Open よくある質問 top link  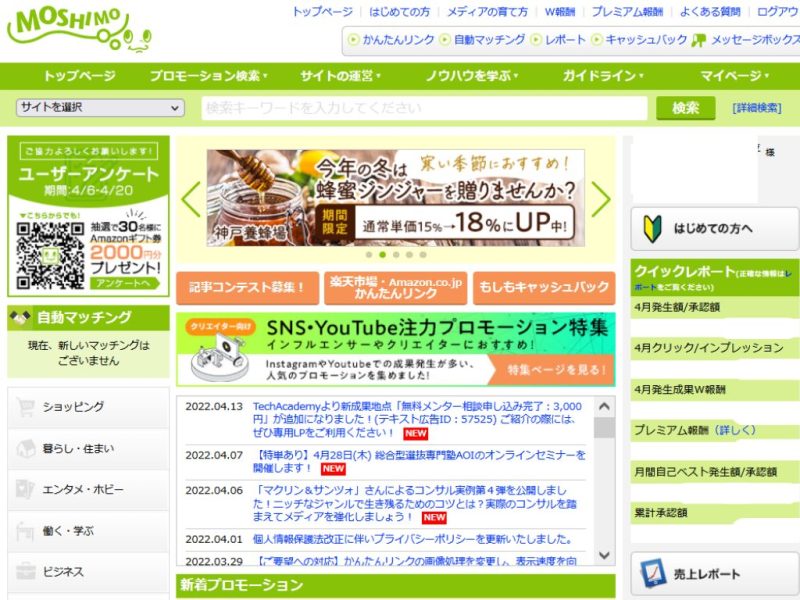click(710, 12)
